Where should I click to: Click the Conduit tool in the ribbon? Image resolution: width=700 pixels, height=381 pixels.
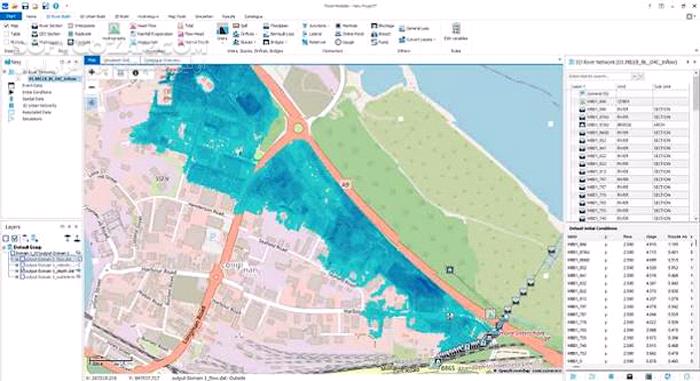pos(79,42)
